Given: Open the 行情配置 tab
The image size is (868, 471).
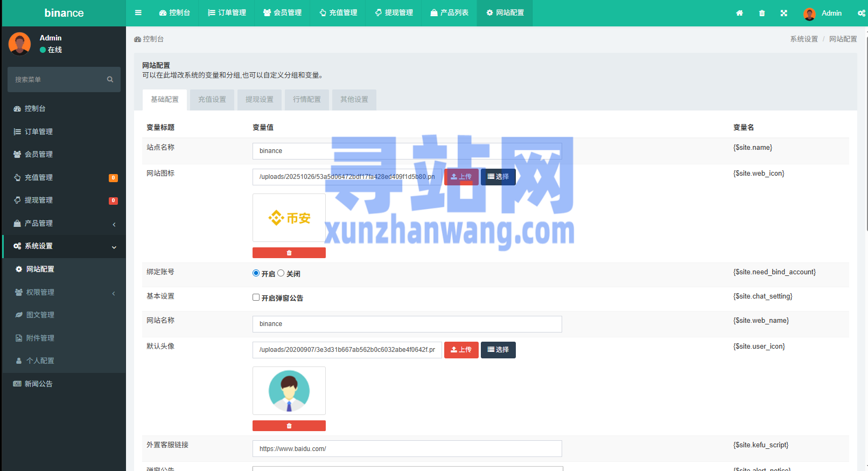Looking at the screenshot, I should click(x=307, y=100).
